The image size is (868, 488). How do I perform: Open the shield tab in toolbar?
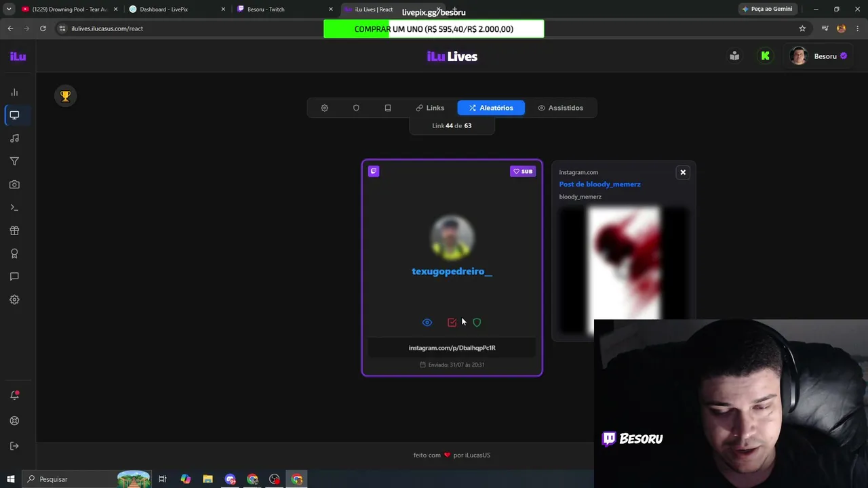[356, 108]
